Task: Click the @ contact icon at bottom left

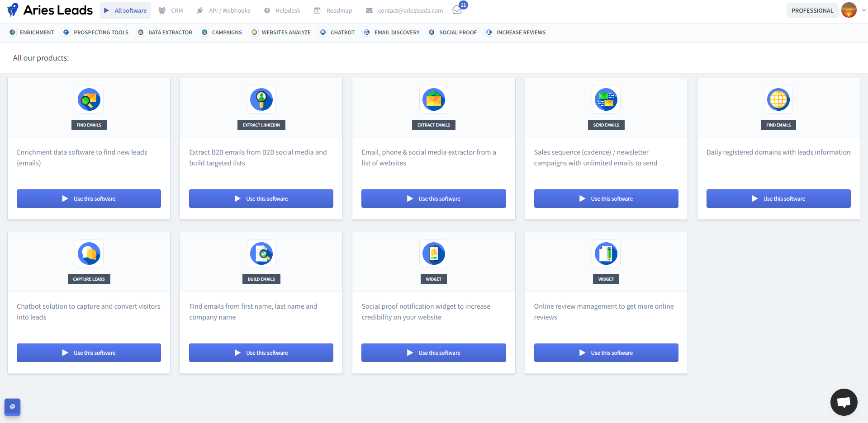Action: [x=12, y=407]
